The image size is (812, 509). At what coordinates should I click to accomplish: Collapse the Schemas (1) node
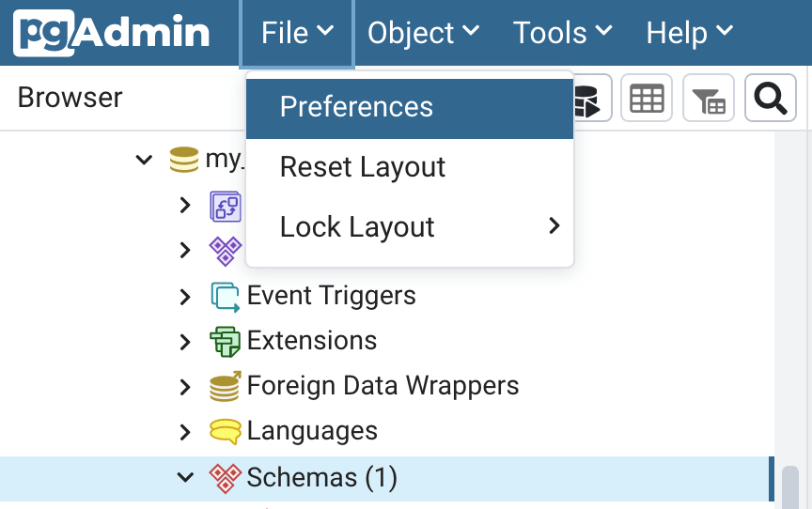(x=185, y=478)
